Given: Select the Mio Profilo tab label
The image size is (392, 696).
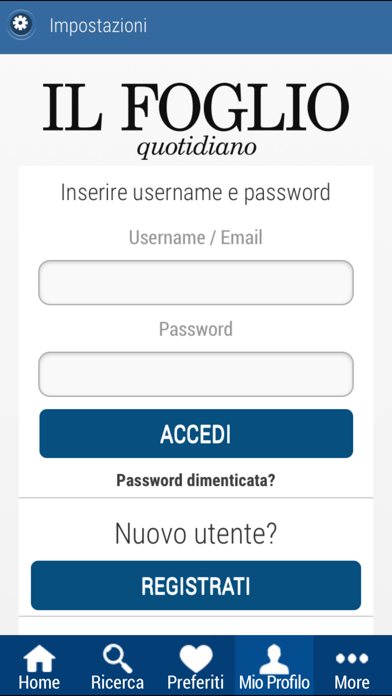Looking at the screenshot, I should (x=274, y=682).
